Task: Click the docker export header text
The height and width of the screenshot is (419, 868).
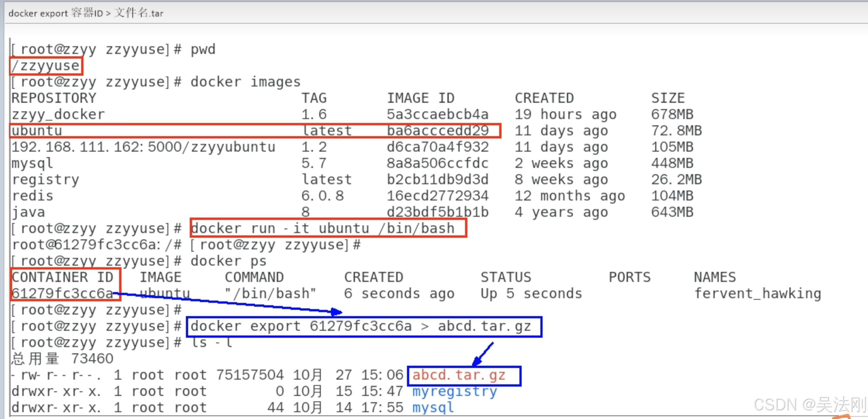Action: click(x=86, y=13)
